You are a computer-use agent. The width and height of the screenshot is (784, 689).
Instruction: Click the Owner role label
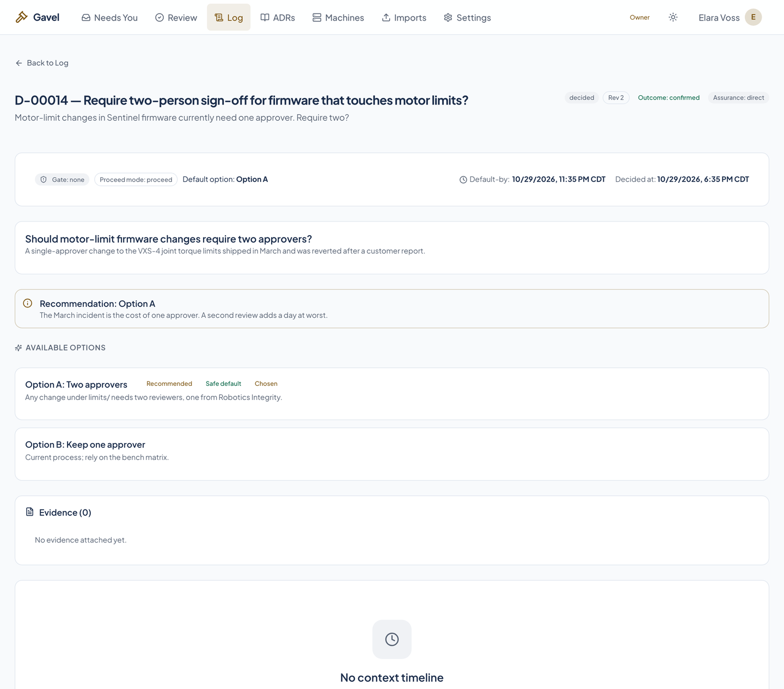pos(640,17)
